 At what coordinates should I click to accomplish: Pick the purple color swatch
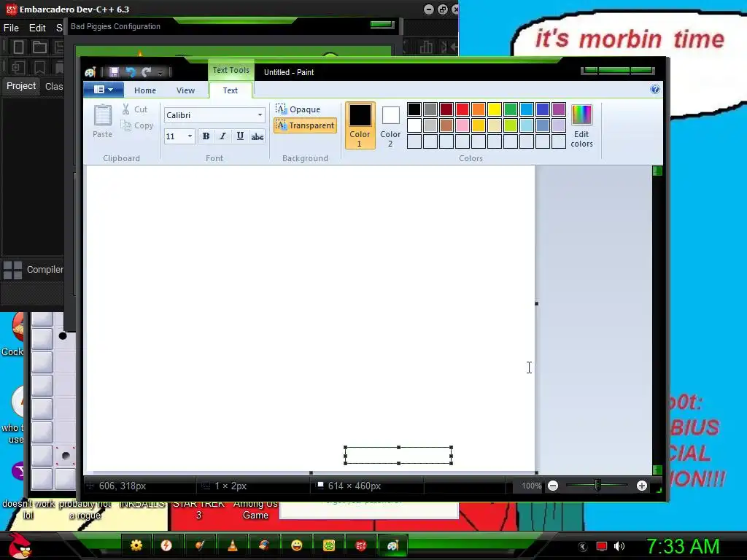[x=558, y=109]
